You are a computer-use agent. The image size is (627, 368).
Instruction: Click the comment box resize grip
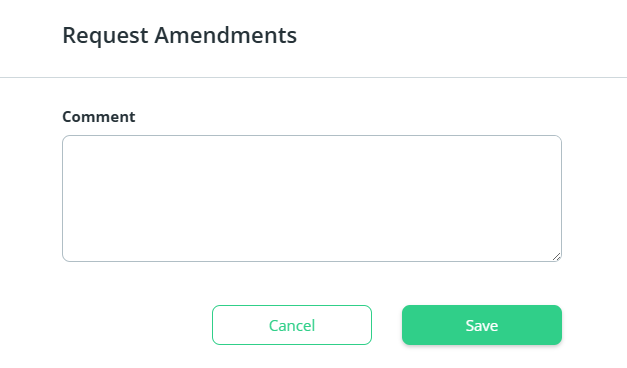coord(557,257)
